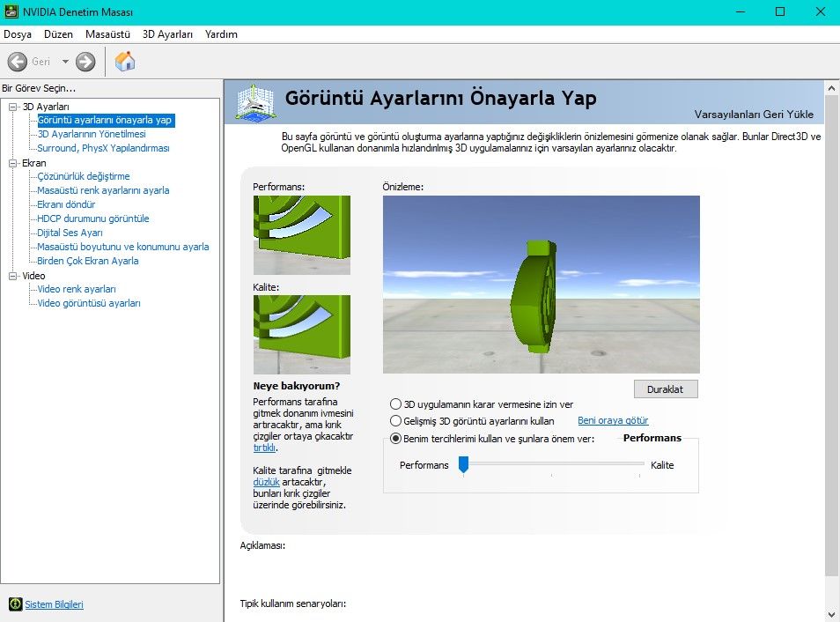Click the 'Beni oraya götür' link
Image resolution: width=840 pixels, height=622 pixels.
613,420
